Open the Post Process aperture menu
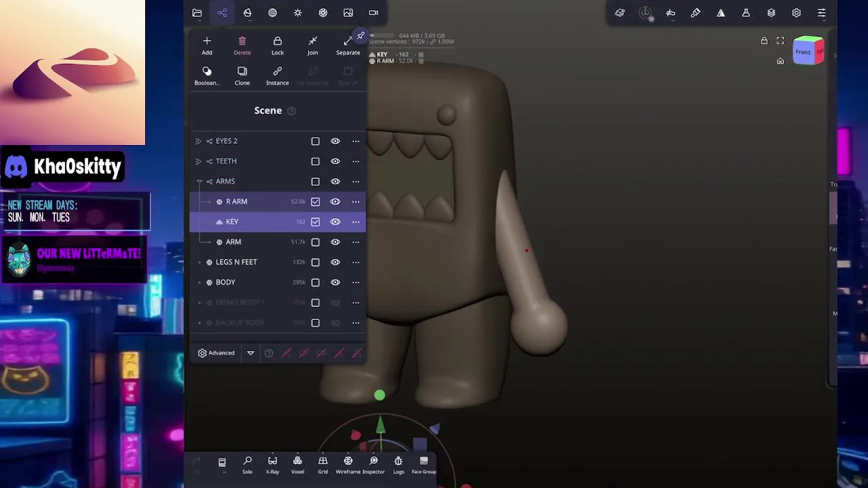868x488 pixels. (323, 13)
